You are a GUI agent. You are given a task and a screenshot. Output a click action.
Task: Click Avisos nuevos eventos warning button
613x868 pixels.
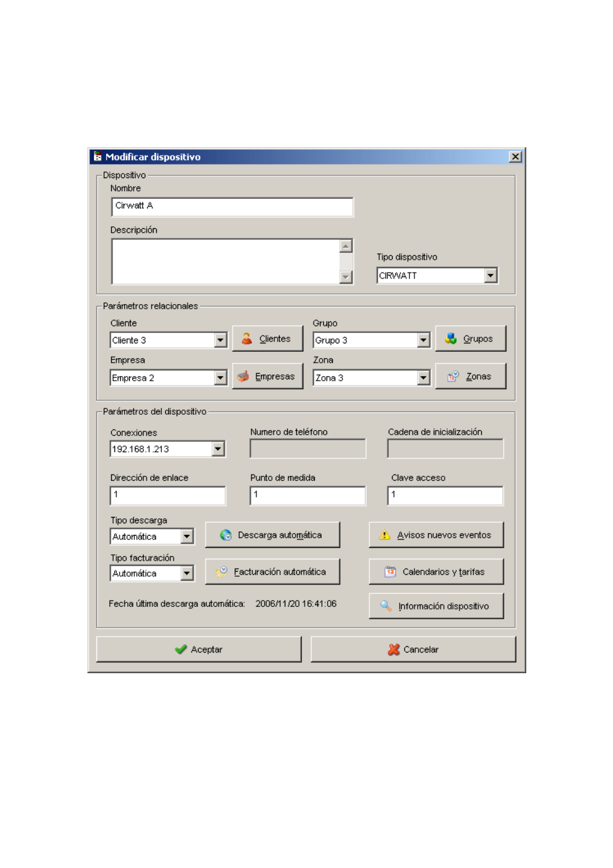pyautogui.click(x=436, y=535)
